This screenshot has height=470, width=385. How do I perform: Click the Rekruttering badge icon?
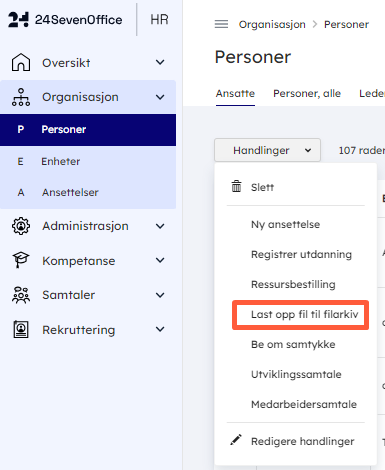coord(21,330)
